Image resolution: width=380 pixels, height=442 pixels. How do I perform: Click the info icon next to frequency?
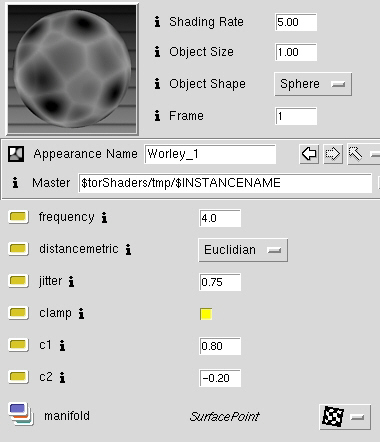[104, 218]
